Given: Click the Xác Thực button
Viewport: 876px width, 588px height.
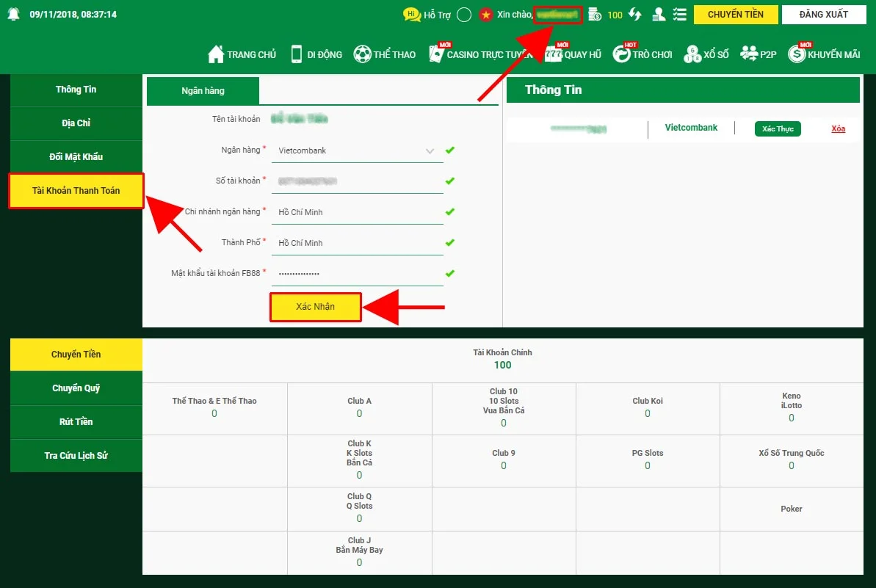Looking at the screenshot, I should [x=778, y=129].
